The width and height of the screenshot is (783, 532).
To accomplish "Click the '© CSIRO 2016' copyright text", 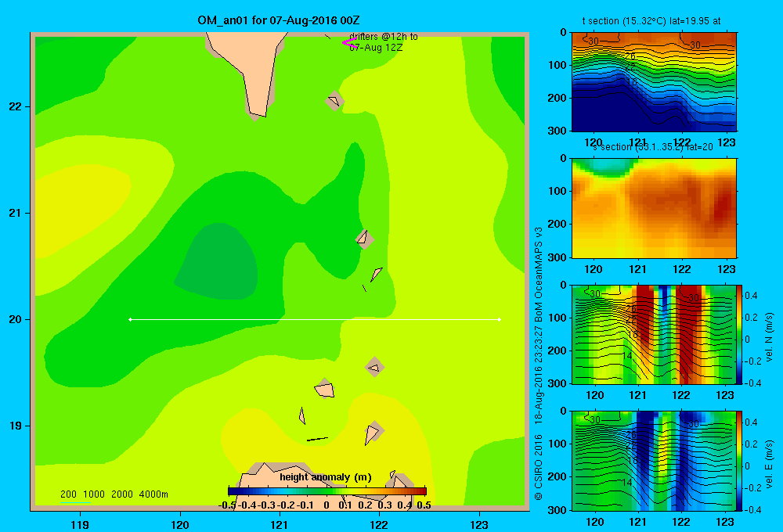I will tap(538, 467).
